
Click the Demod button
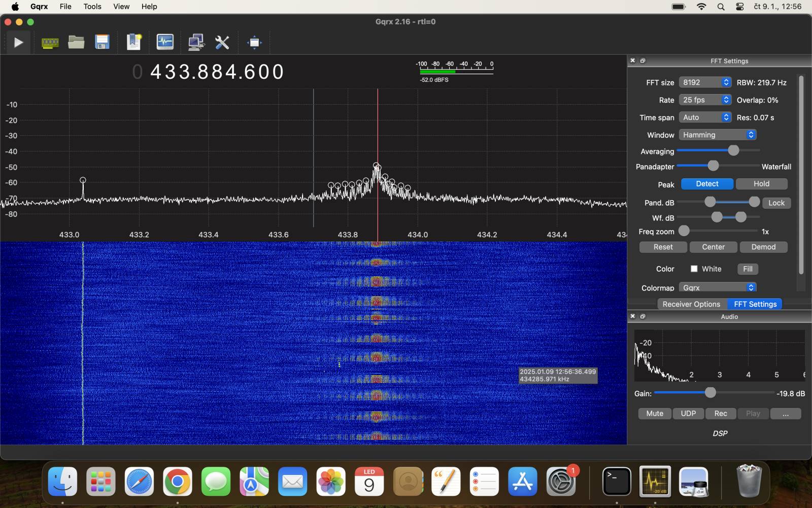763,247
